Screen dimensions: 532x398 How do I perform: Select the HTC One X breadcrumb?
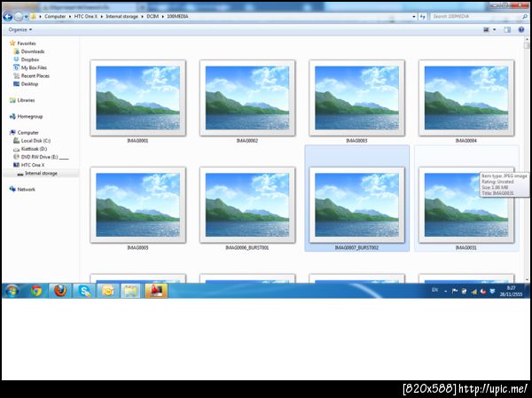point(85,16)
